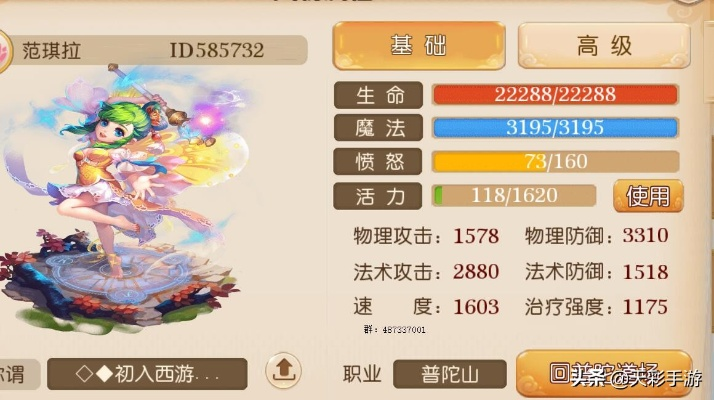Click the 物理防御 value 3310
This screenshot has width=714, height=400.
tap(645, 236)
